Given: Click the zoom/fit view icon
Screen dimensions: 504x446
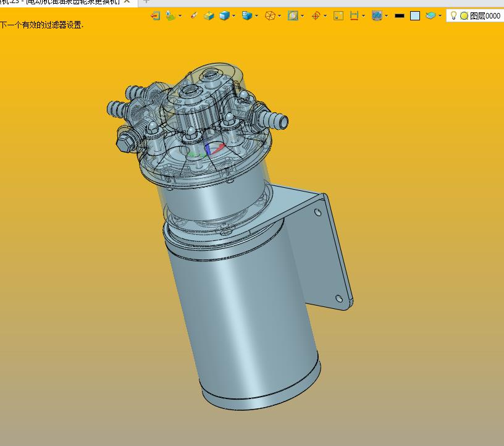Looking at the screenshot, I should (x=293, y=15).
